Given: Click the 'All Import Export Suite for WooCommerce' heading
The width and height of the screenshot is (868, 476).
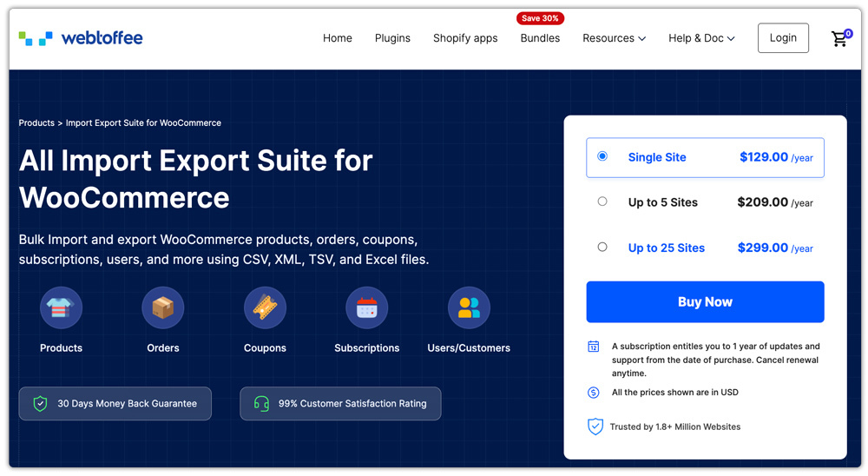Looking at the screenshot, I should point(196,179).
